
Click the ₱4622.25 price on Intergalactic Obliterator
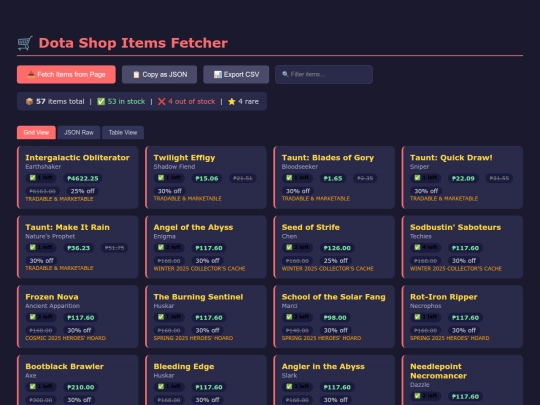83,178
